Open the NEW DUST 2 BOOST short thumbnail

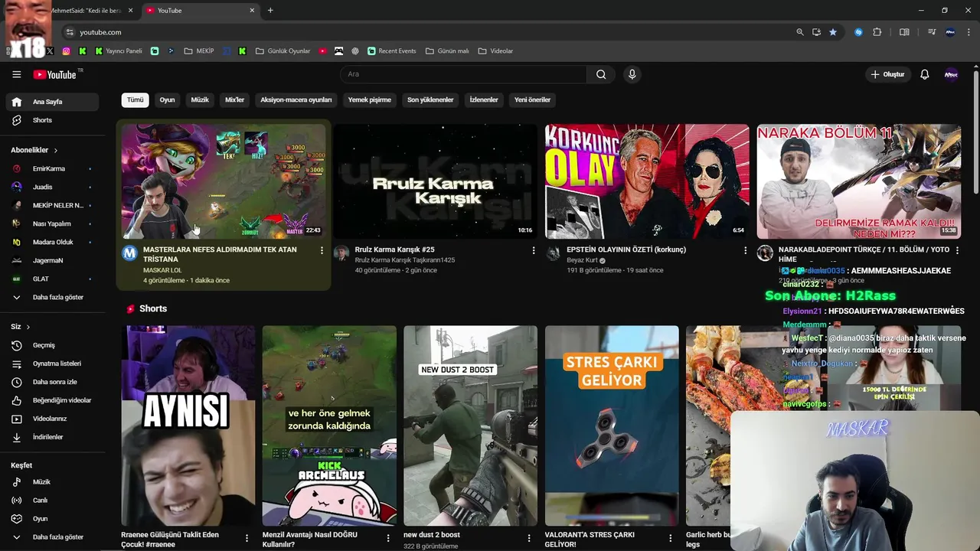pos(470,425)
